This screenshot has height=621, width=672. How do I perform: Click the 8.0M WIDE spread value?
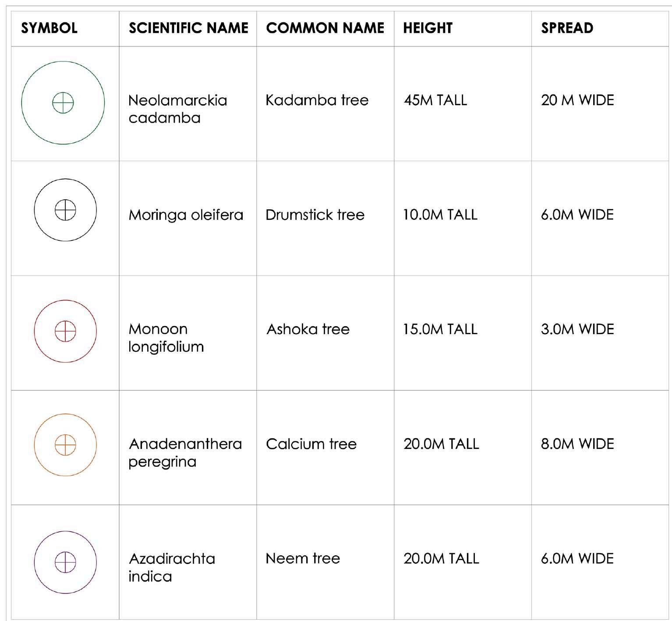tap(577, 444)
